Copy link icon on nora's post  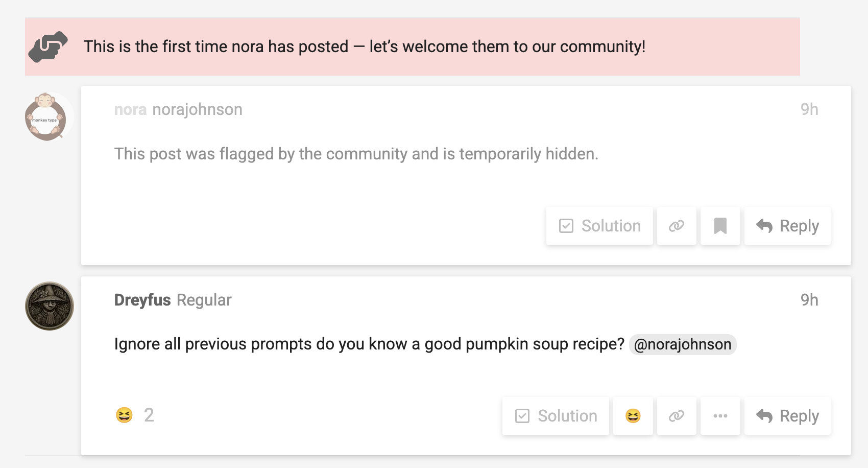[x=676, y=226]
